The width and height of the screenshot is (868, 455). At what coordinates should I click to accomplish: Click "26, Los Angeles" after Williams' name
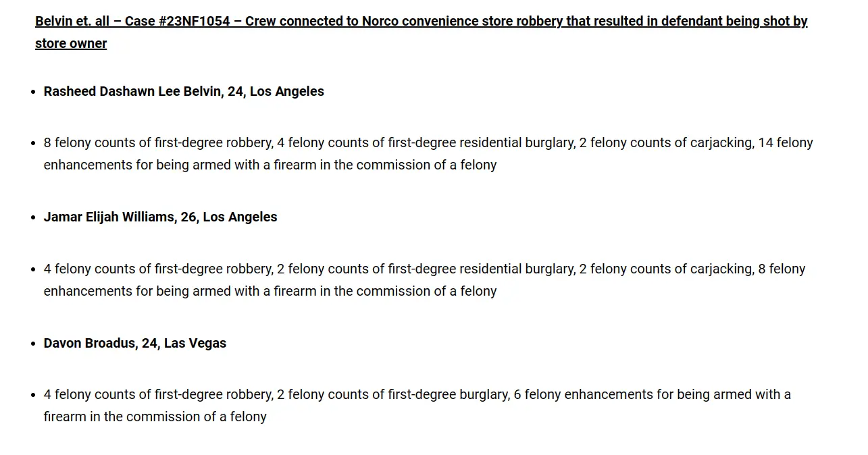coord(229,217)
